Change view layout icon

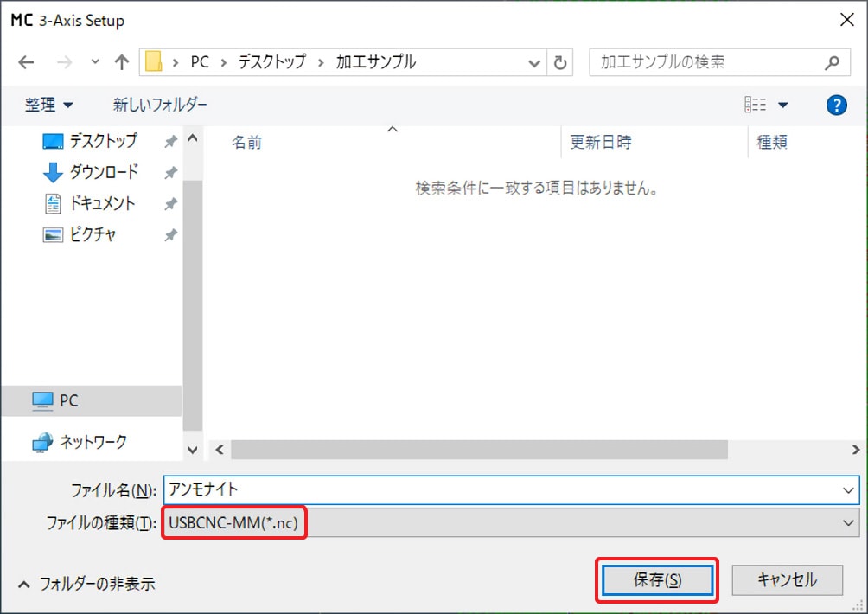click(x=756, y=105)
